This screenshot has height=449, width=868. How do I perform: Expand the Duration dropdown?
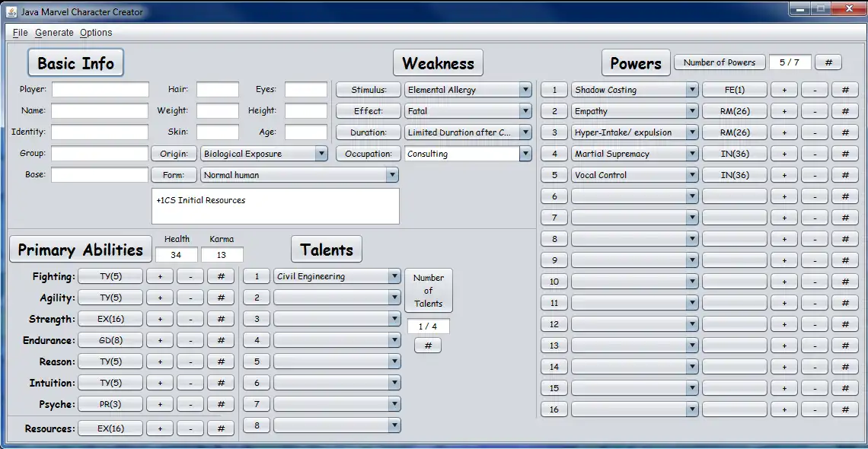pyautogui.click(x=468, y=132)
